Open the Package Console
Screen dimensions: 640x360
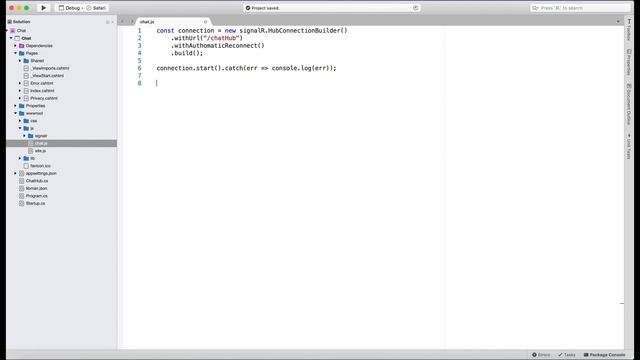(x=604, y=355)
